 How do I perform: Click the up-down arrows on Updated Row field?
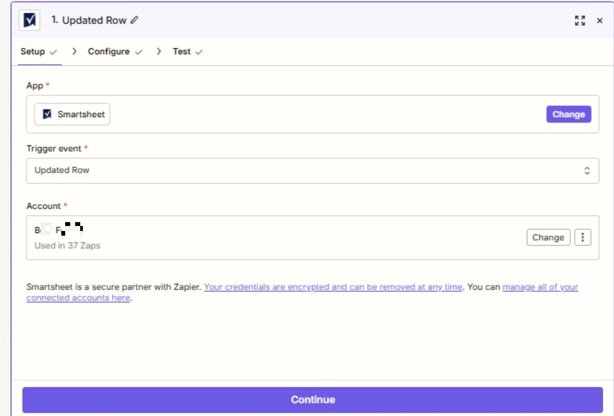[587, 171]
